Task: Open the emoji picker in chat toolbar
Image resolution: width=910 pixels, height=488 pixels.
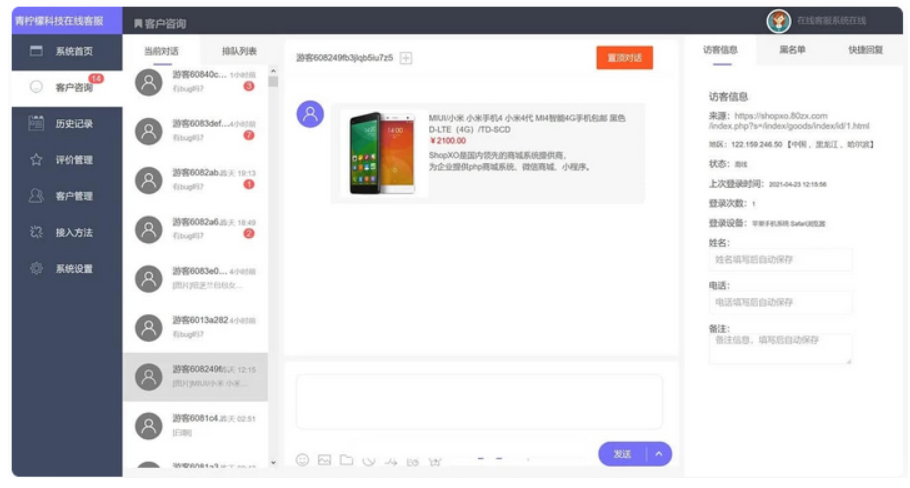Action: click(x=302, y=460)
